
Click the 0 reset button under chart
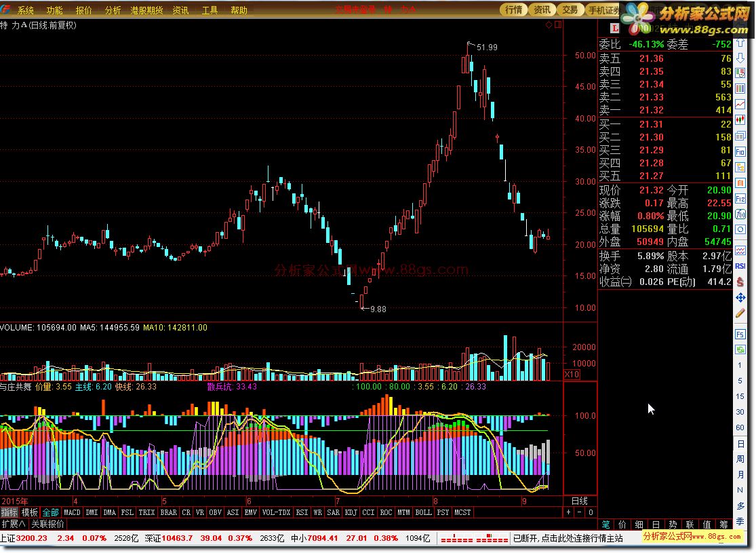coord(590,512)
